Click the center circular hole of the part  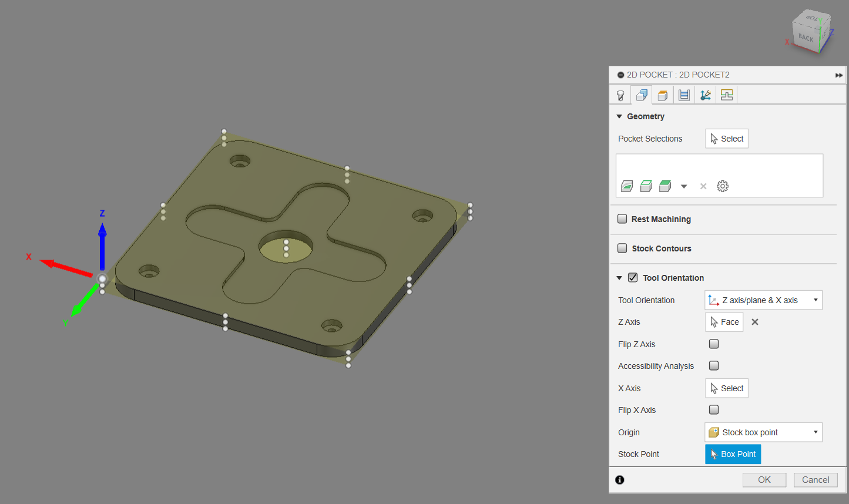click(286, 246)
